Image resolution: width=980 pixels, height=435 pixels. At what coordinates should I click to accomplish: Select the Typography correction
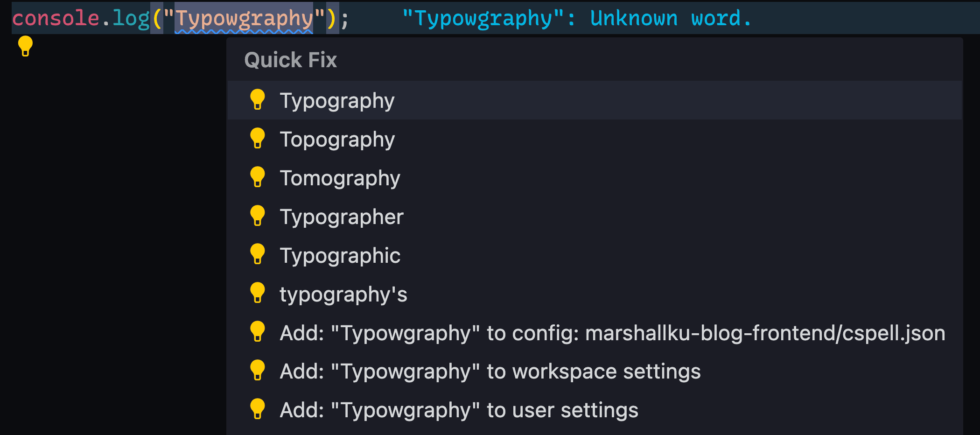coord(337,100)
